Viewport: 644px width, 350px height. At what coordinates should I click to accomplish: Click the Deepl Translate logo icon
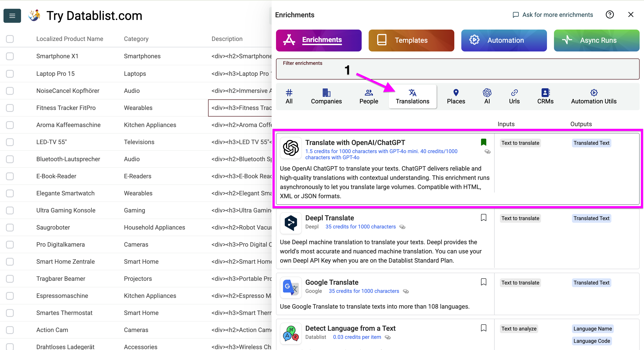(x=291, y=223)
